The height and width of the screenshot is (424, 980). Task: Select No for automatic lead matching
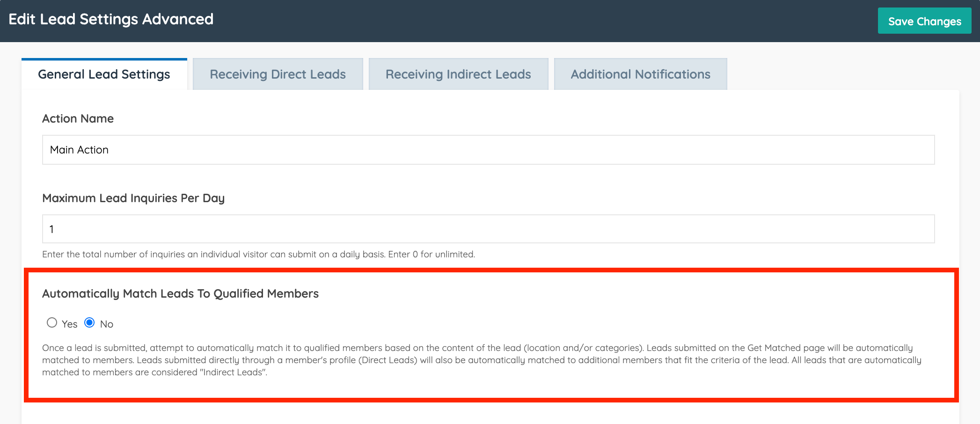[x=89, y=323]
